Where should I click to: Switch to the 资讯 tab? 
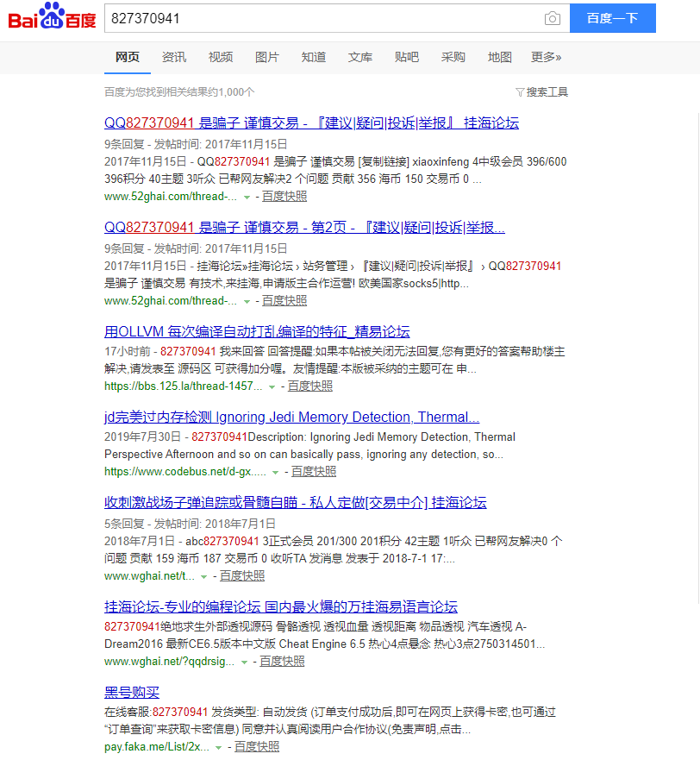pyautogui.click(x=174, y=57)
